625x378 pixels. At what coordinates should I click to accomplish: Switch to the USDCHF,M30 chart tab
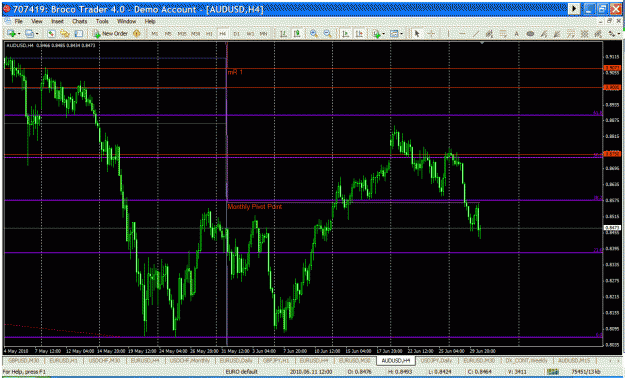105,360
